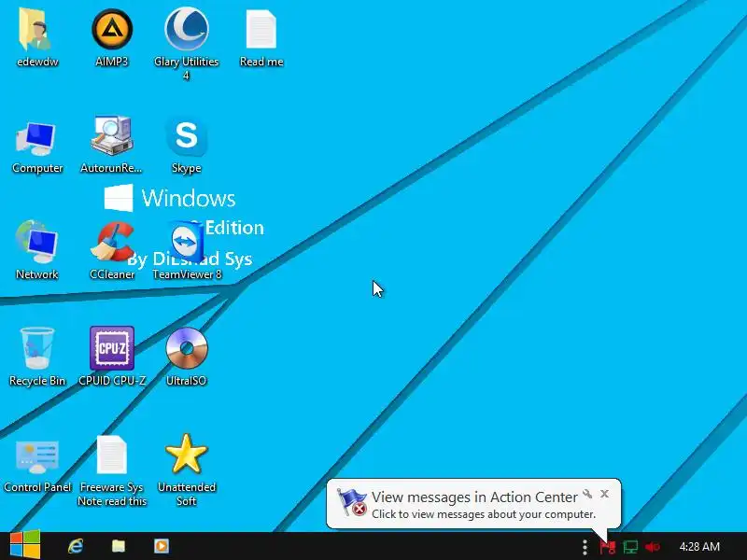
Task: Select the UltraISO disc icon
Action: [x=186, y=348]
